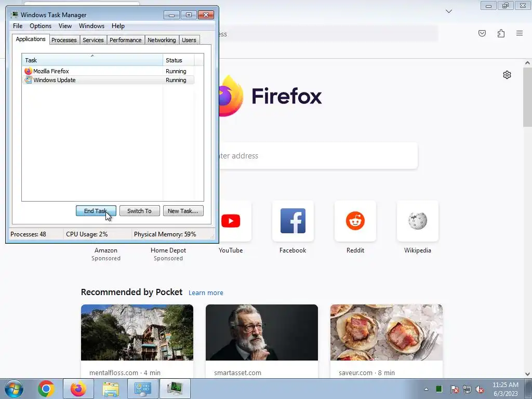Click the Running status for Windows Update
532x399 pixels.
(176, 80)
